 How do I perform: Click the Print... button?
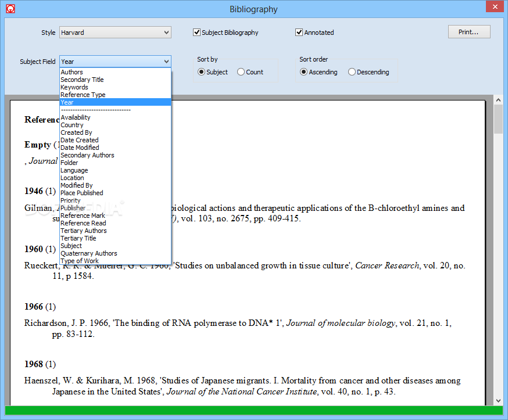[x=469, y=32]
